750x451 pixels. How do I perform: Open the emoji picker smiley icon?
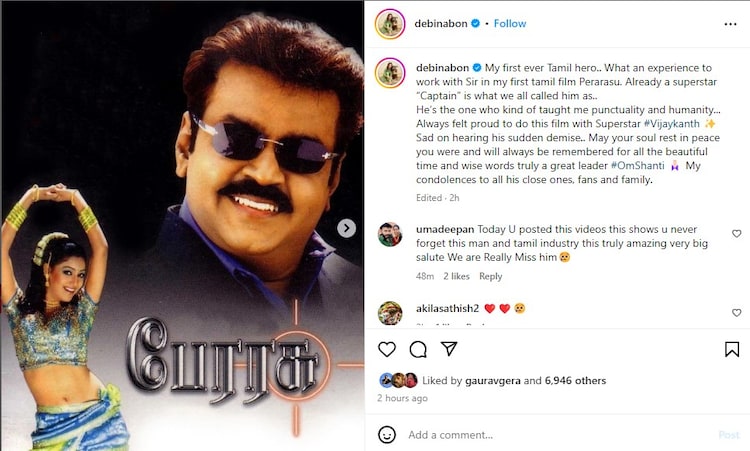click(386, 435)
